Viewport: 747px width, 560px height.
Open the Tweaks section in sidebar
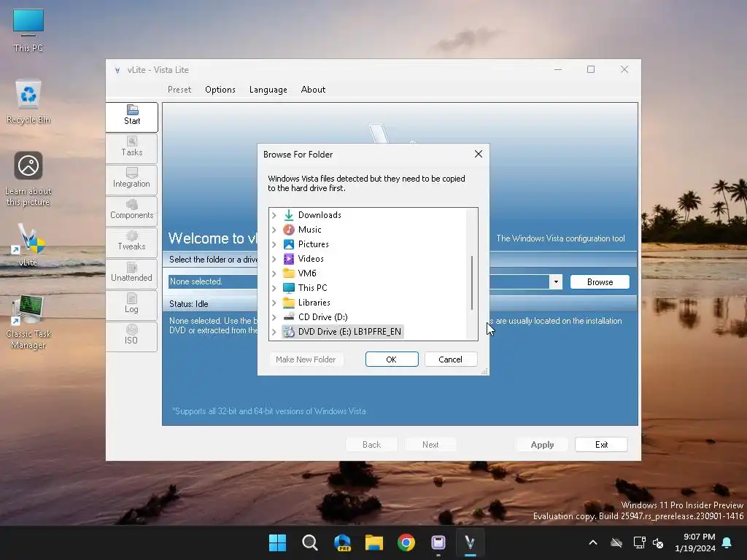(132, 242)
